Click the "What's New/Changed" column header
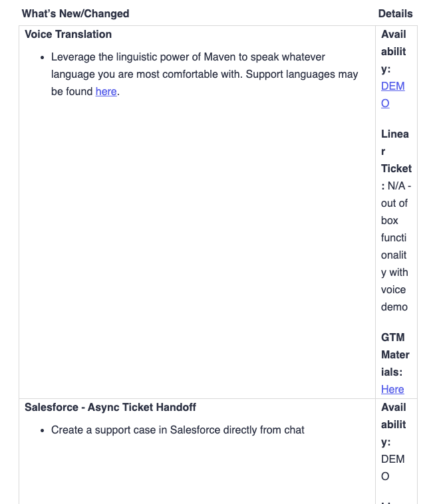Screen dimensions: 431x504 75,13
